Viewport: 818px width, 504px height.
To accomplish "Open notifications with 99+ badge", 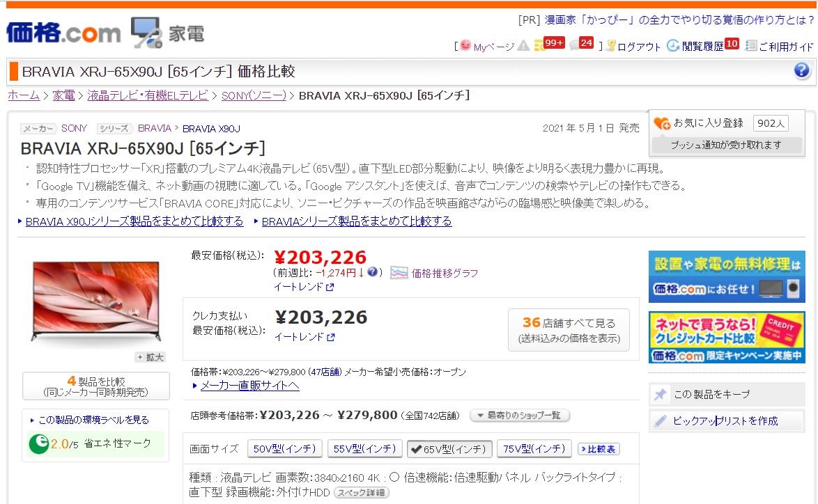I will pyautogui.click(x=549, y=45).
